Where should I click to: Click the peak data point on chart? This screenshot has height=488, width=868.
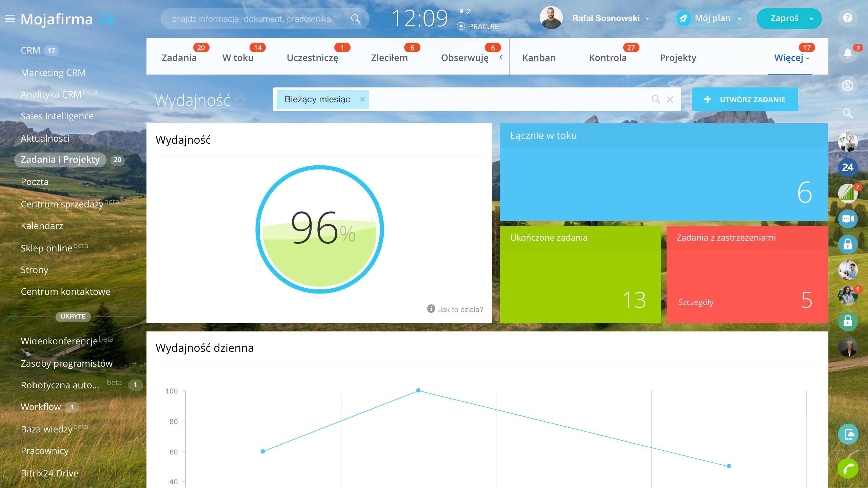(418, 390)
